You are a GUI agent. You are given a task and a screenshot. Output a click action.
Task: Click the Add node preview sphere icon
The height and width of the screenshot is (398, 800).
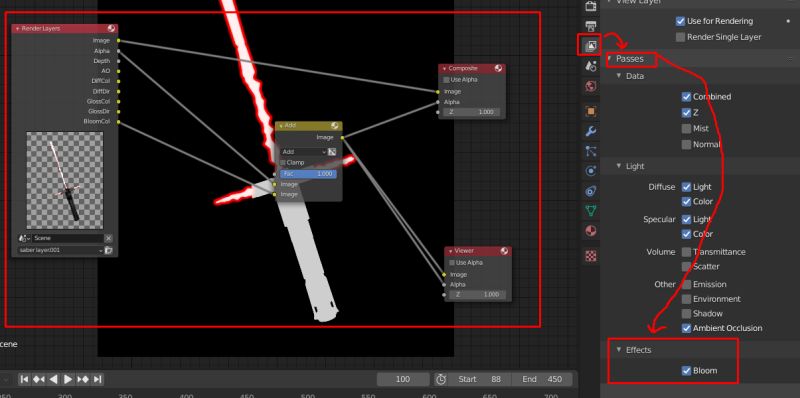(x=335, y=126)
